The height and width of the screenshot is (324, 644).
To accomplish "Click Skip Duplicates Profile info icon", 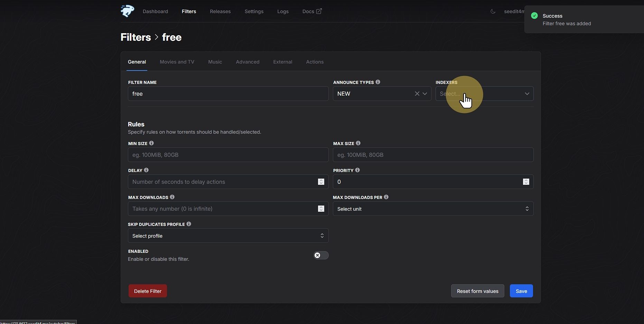I will coord(189,224).
